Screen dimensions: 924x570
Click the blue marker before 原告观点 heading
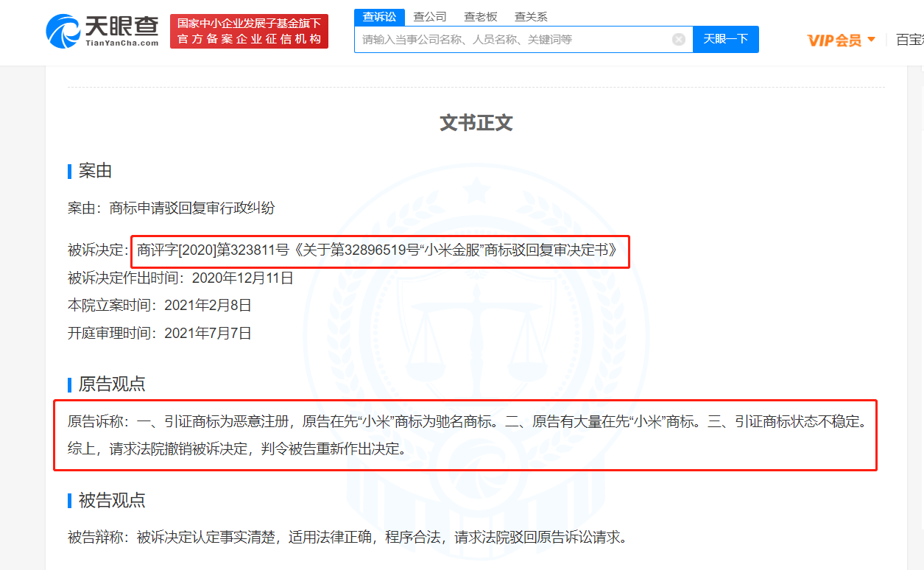click(68, 384)
